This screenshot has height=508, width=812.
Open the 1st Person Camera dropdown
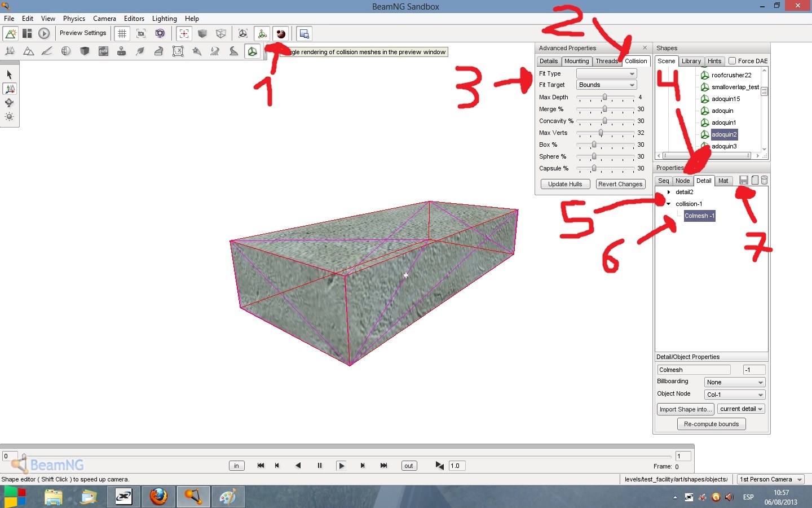click(x=771, y=479)
